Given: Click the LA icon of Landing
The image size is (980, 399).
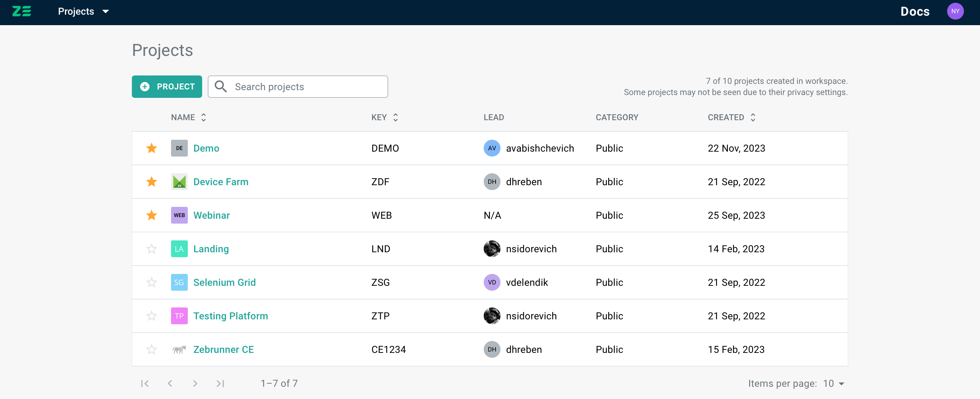Looking at the screenshot, I should [179, 249].
